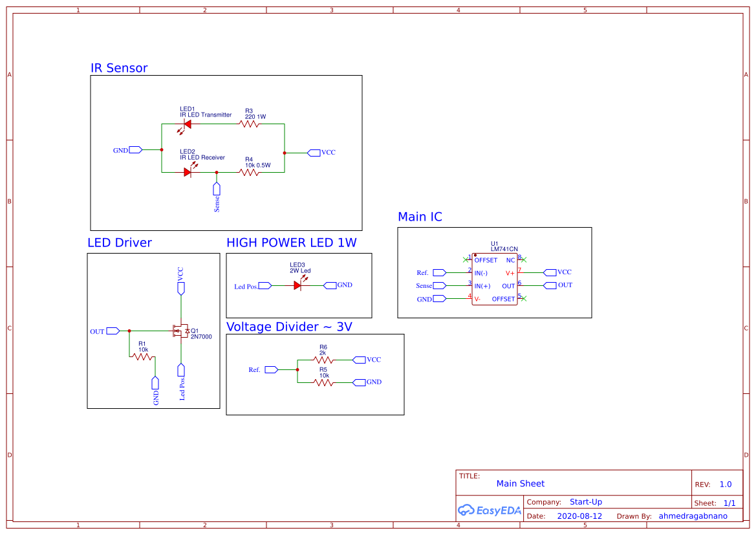Click the no-connect X on U1 pin 5
756x535 pixels.
click(524, 299)
